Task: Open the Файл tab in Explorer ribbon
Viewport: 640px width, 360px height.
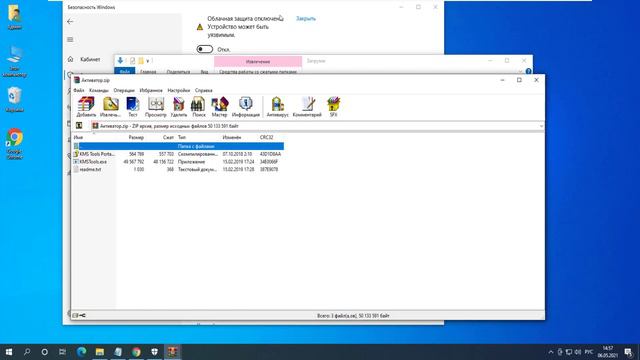Action: [125, 71]
